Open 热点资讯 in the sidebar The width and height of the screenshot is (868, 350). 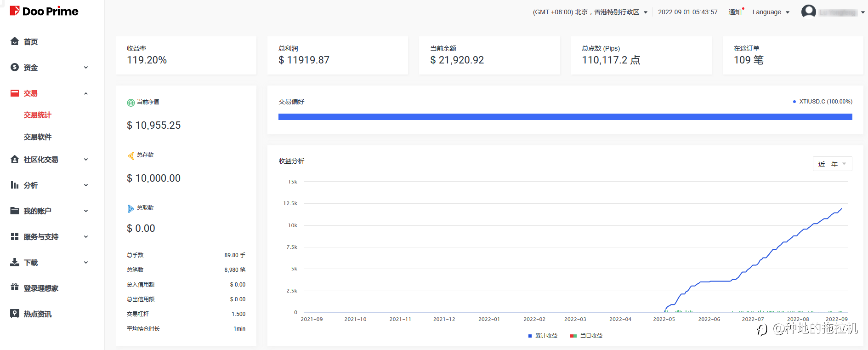[x=38, y=314]
